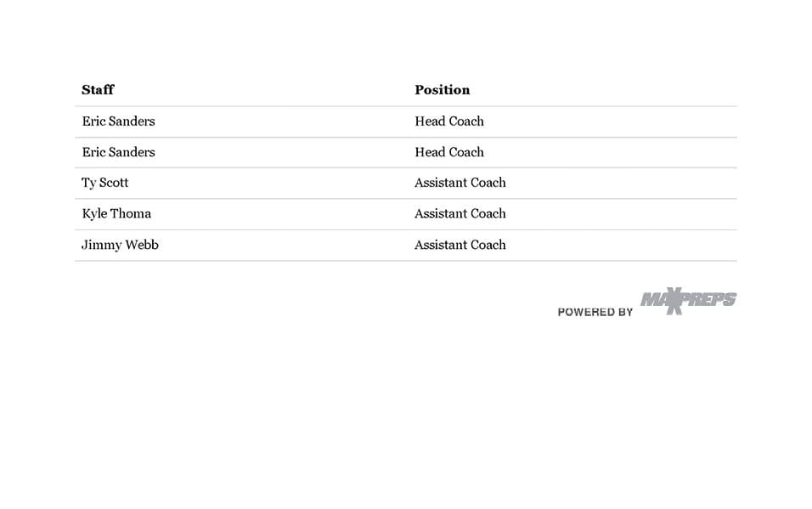This screenshot has height=509, width=812.
Task: Click Kyle Thoma's Assistant Coach position
Action: [460, 213]
